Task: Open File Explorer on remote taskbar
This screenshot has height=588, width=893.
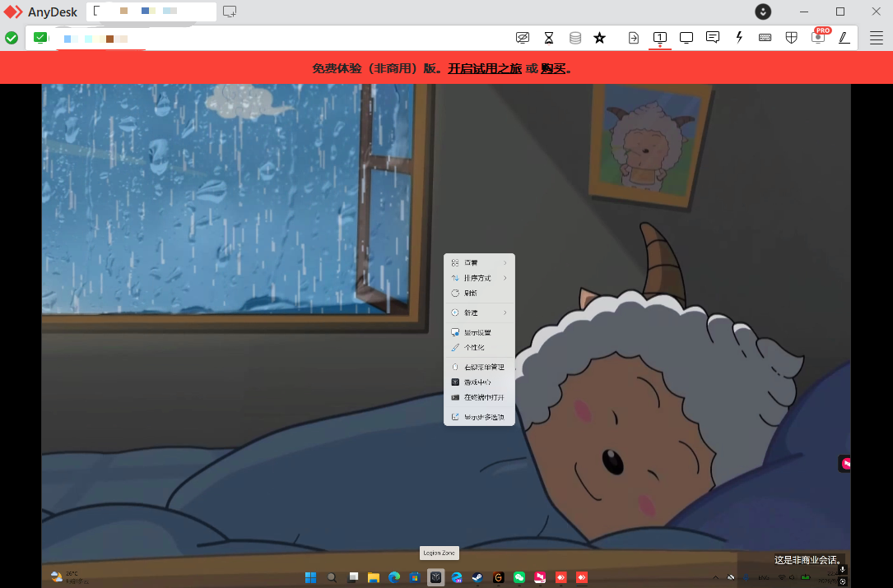Action: tap(373, 577)
